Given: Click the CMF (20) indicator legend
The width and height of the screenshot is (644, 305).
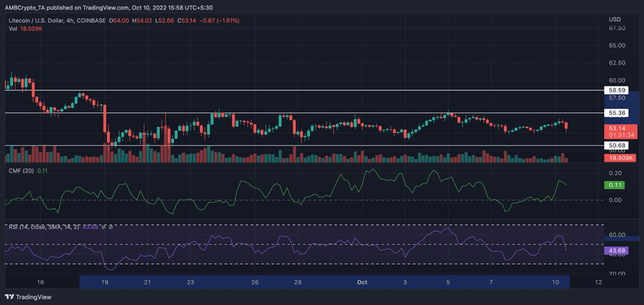Looking at the screenshot, I should (x=28, y=170).
